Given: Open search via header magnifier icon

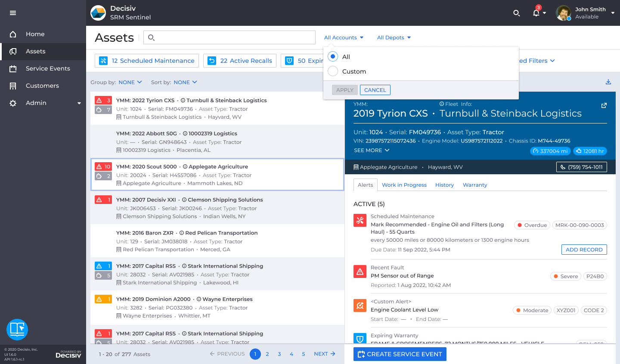Looking at the screenshot, I should [517, 13].
